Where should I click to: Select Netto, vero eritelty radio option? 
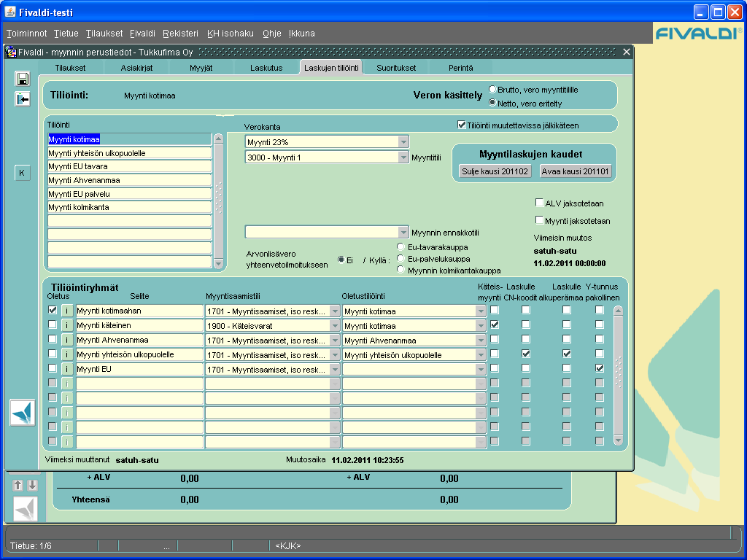492,103
